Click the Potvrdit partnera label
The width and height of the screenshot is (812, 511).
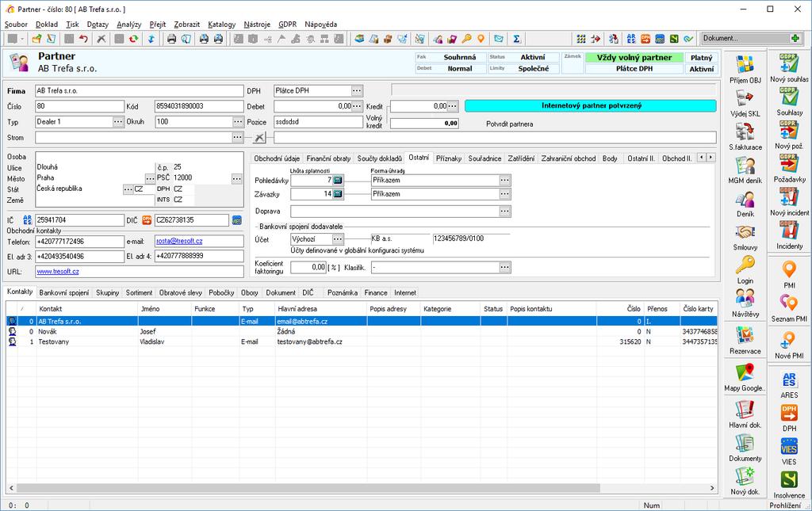click(x=510, y=124)
